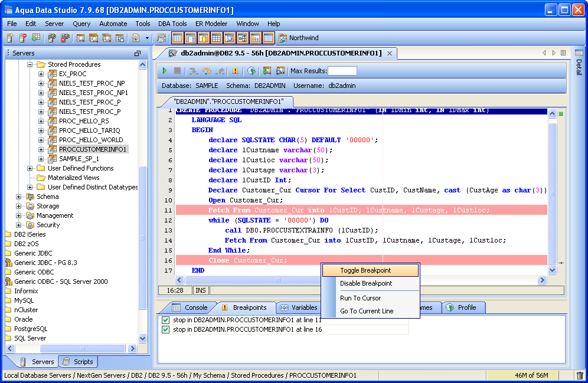Select Toggle Breakpoint from context menu

pos(365,270)
